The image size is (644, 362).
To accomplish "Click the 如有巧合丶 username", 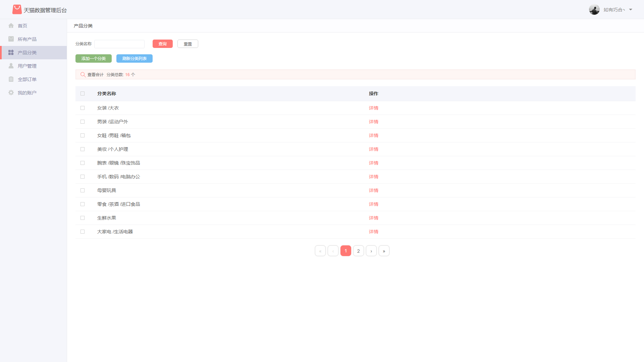I will (614, 10).
